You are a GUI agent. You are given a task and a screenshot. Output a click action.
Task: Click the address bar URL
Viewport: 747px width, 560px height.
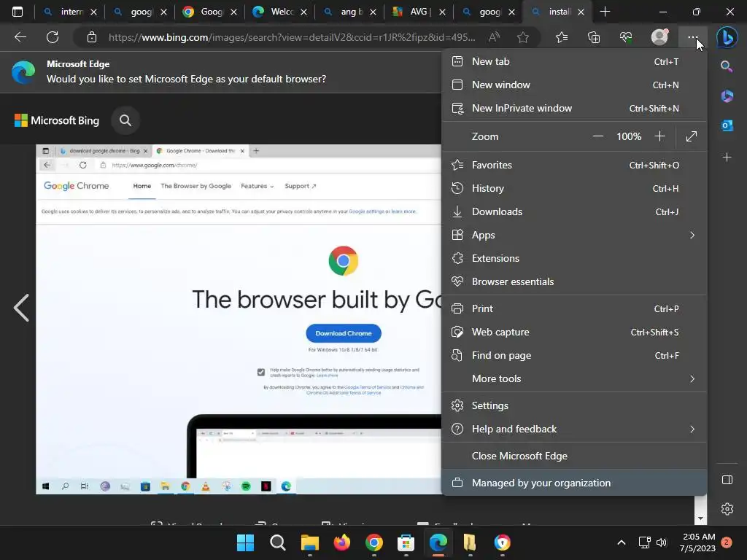coord(292,37)
